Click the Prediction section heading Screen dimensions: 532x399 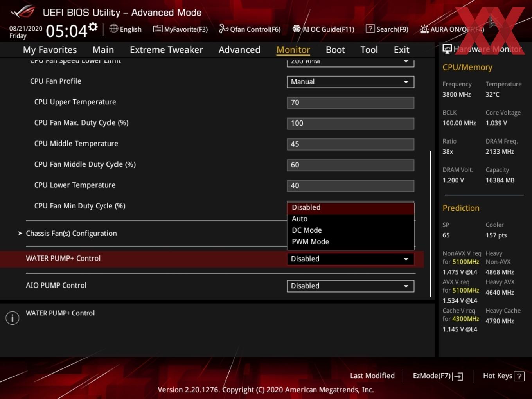click(x=461, y=208)
